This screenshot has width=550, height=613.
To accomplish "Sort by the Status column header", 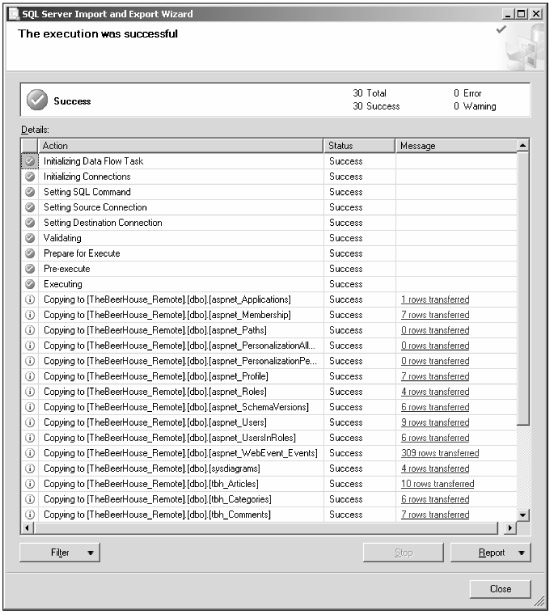I will [359, 146].
